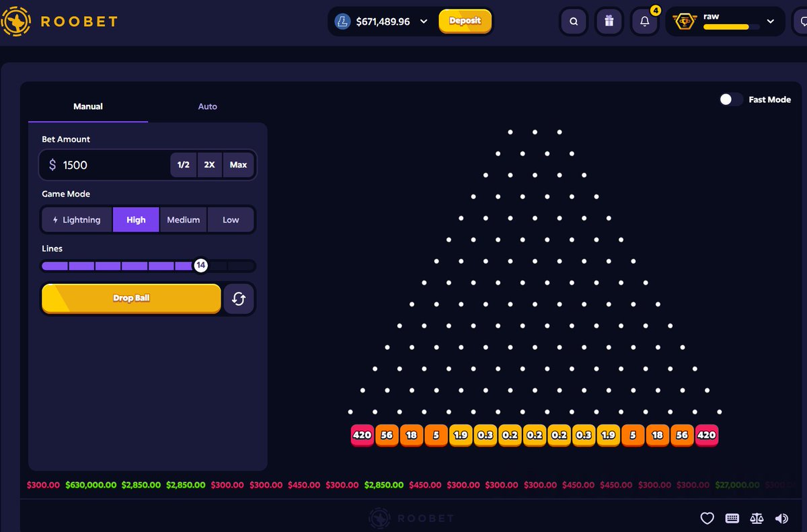The height and width of the screenshot is (532, 807).
Task: Select Medium game mode
Action: [184, 220]
